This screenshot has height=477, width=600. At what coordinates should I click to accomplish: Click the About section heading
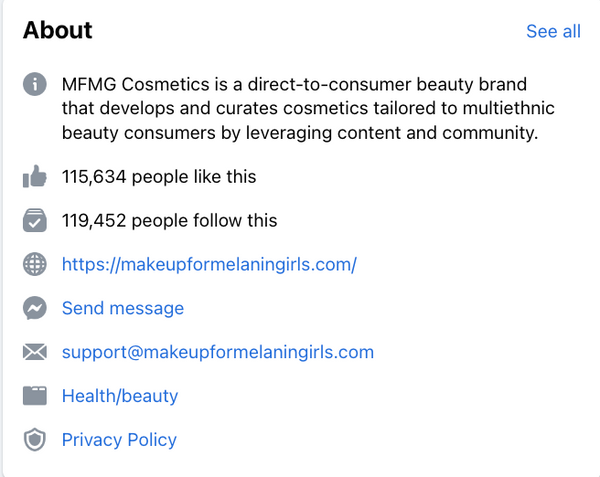coord(58,30)
